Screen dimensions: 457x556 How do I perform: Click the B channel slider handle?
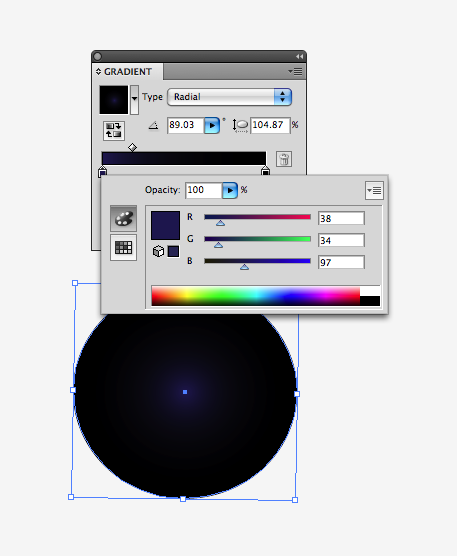click(x=244, y=267)
